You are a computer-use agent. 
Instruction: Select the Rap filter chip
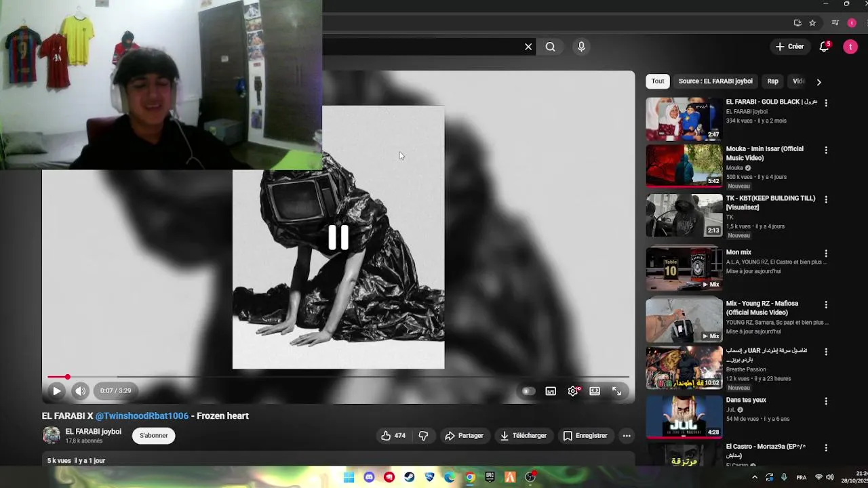[772, 81]
